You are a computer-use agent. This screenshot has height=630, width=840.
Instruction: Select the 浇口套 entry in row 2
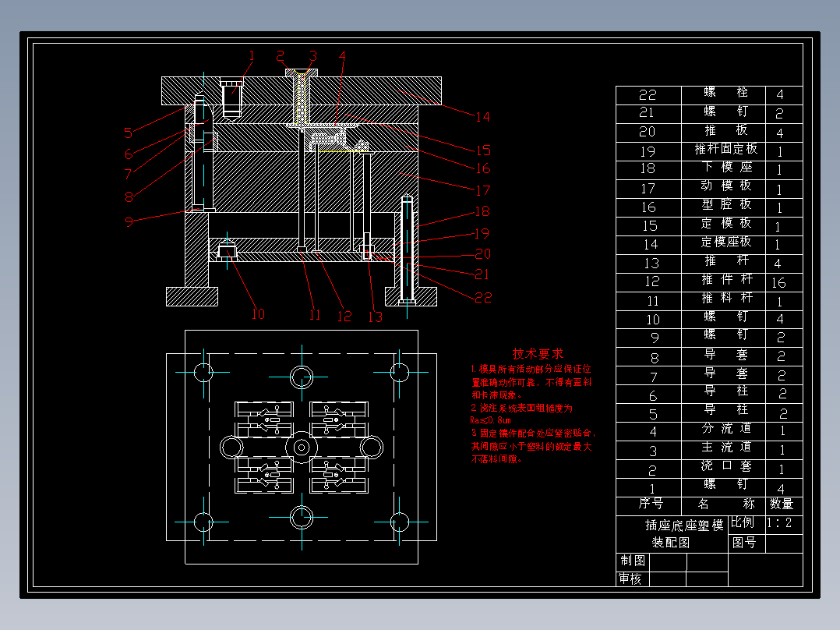726,466
